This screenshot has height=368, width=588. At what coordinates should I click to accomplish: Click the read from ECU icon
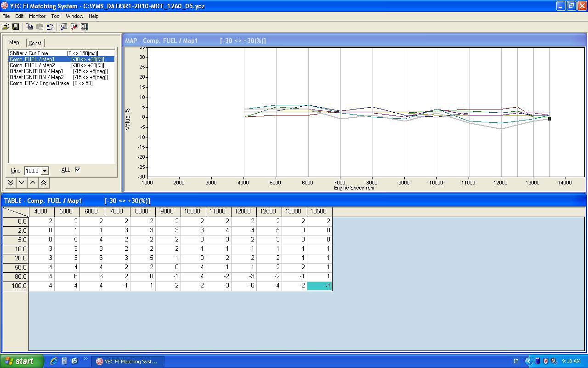pyautogui.click(x=63, y=27)
